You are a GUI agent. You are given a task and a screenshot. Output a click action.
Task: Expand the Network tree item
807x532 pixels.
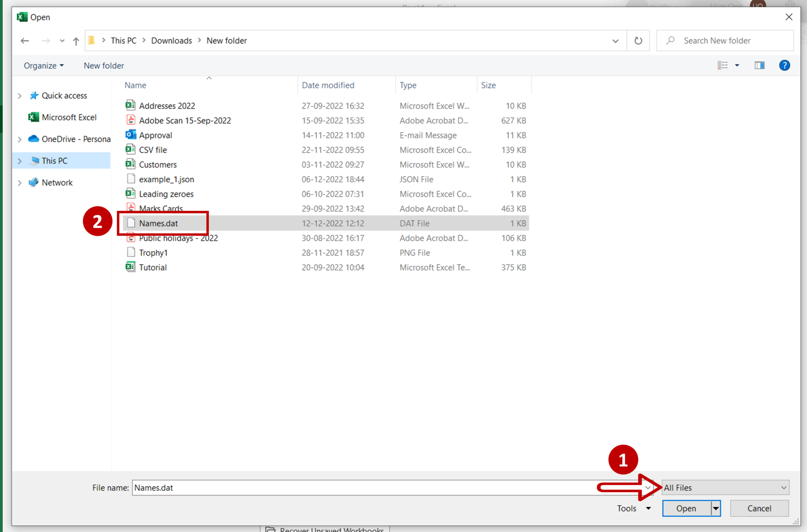click(19, 182)
